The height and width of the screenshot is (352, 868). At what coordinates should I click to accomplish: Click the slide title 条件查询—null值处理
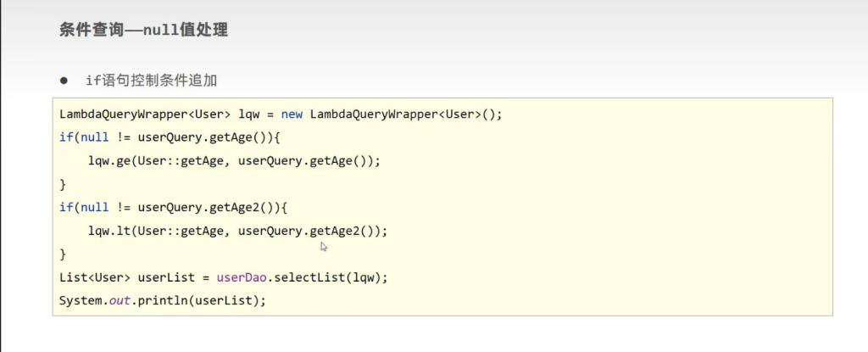click(142, 31)
